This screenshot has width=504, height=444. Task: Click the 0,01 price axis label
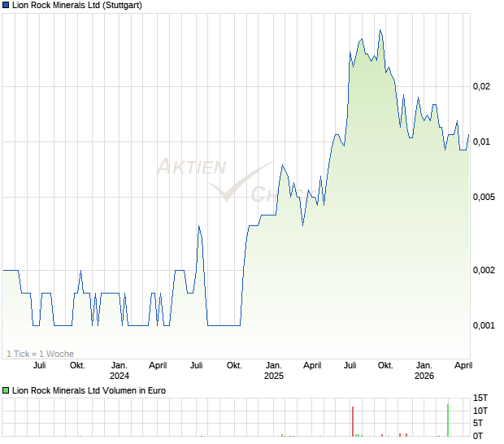coord(481,141)
